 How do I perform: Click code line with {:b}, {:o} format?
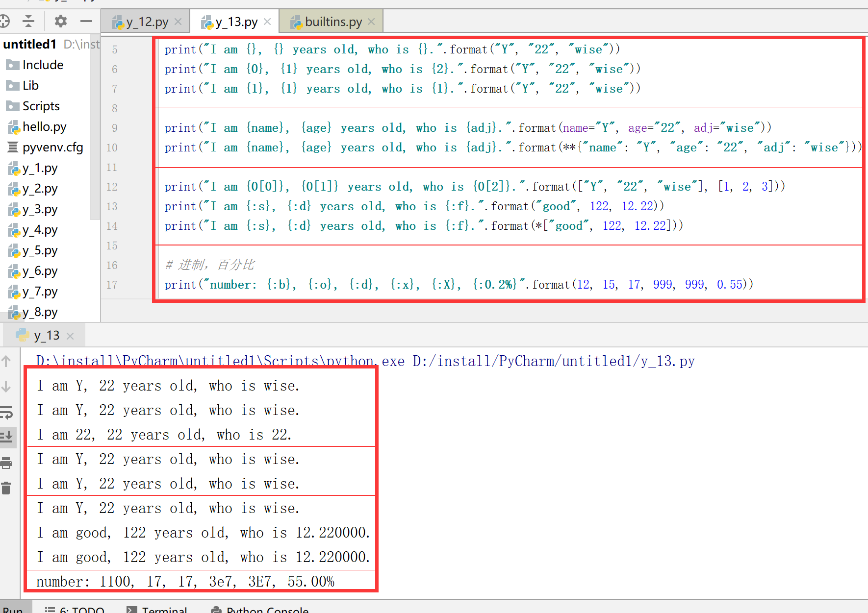click(459, 285)
